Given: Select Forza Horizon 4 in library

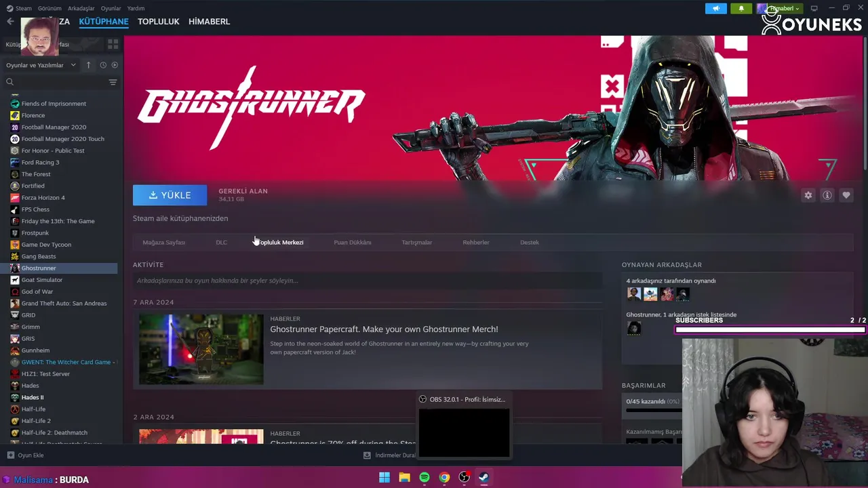Looking at the screenshot, I should [x=43, y=198].
